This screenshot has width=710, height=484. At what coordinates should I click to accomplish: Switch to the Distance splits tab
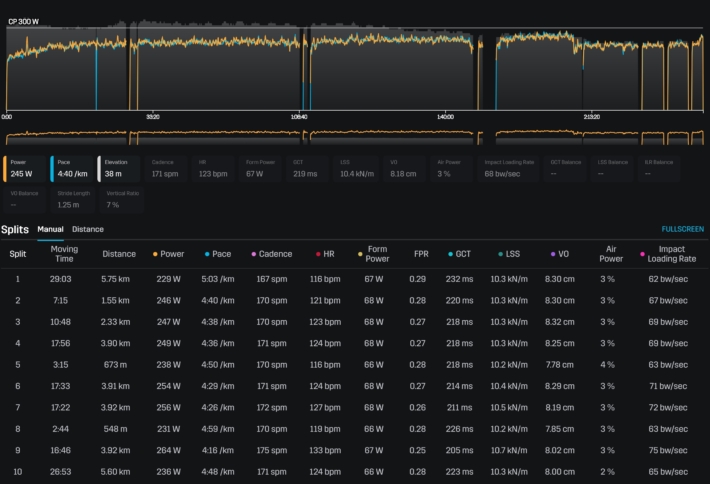tap(87, 229)
